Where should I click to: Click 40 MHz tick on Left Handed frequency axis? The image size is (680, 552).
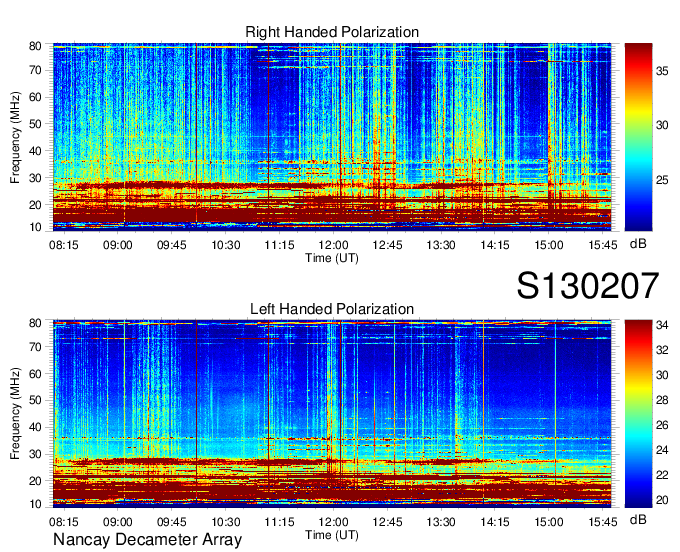[x=35, y=427]
